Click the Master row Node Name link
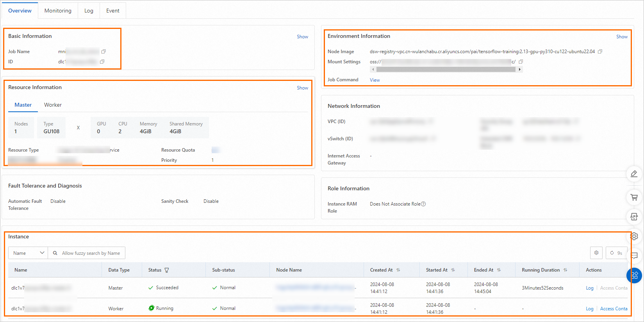 [316, 288]
